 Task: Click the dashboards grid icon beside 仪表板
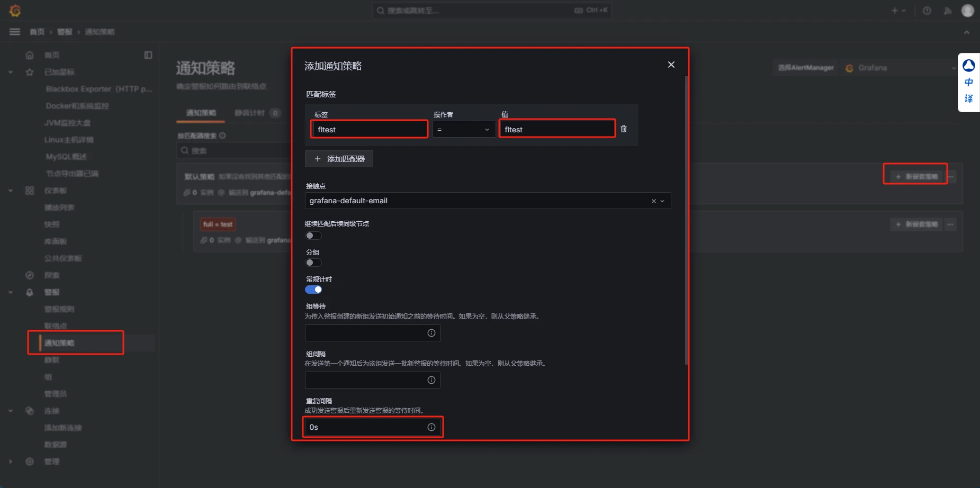(30, 191)
